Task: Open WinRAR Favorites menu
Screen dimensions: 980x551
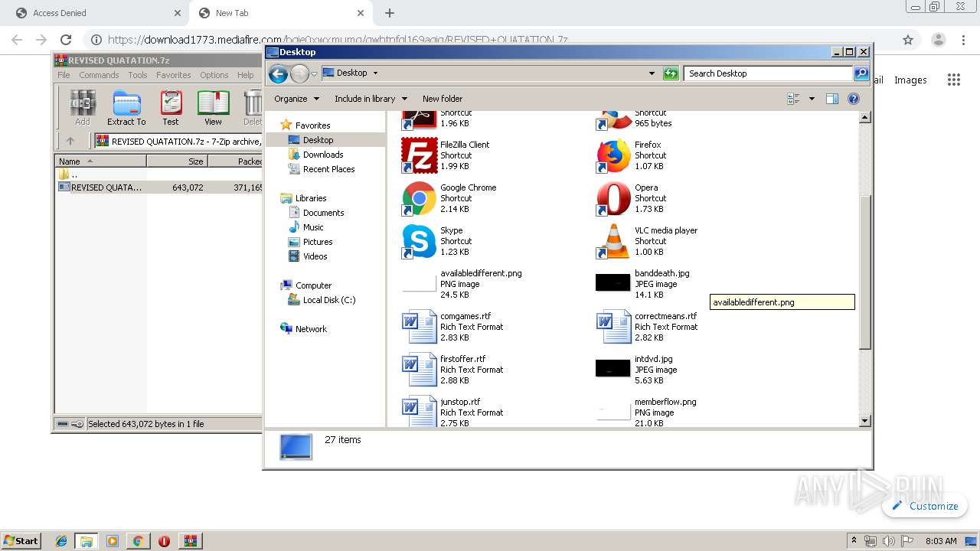Action: [174, 75]
